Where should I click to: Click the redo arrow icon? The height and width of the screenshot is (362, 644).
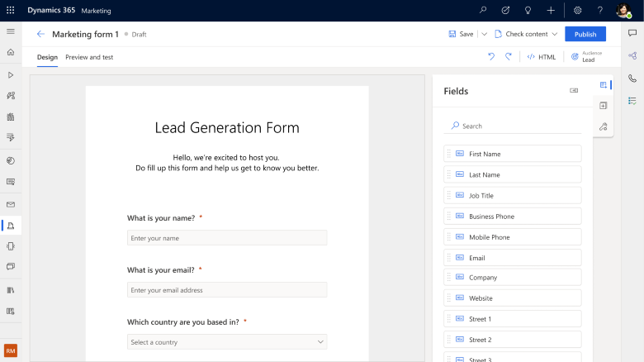(x=509, y=57)
